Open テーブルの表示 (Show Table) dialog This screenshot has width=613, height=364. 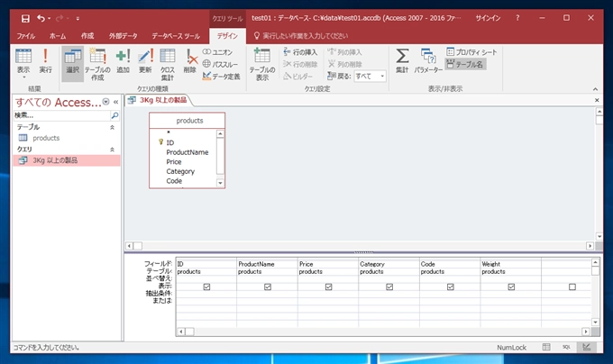coord(261,61)
